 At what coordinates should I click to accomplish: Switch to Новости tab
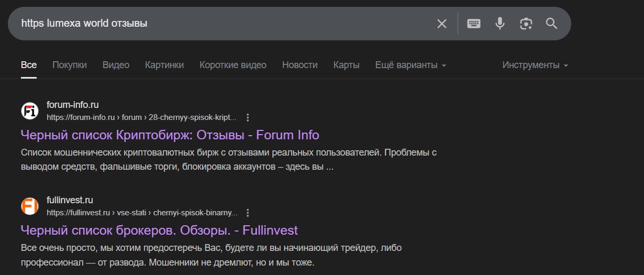[x=300, y=65]
